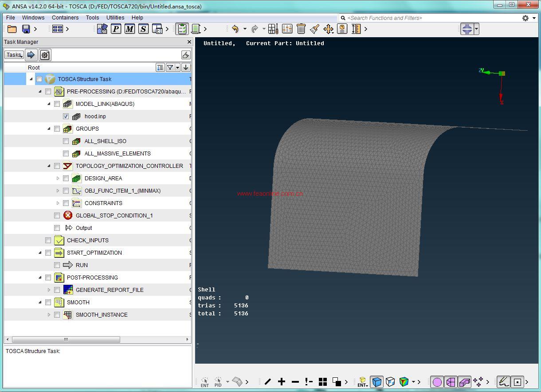
Task: Expand the DESIGN_AREA tree node
Action: pos(58,179)
